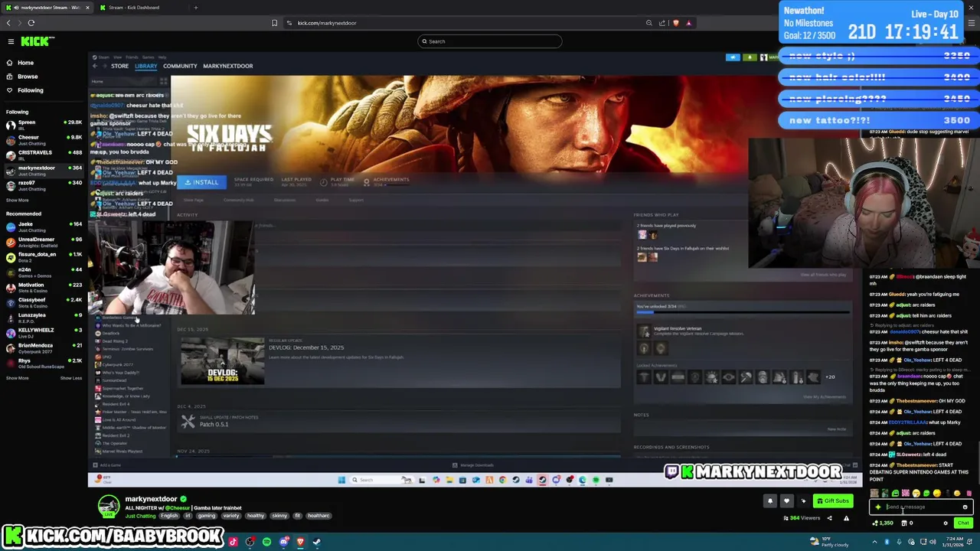
Task: Open emoji picker in chat input
Action: (965, 507)
